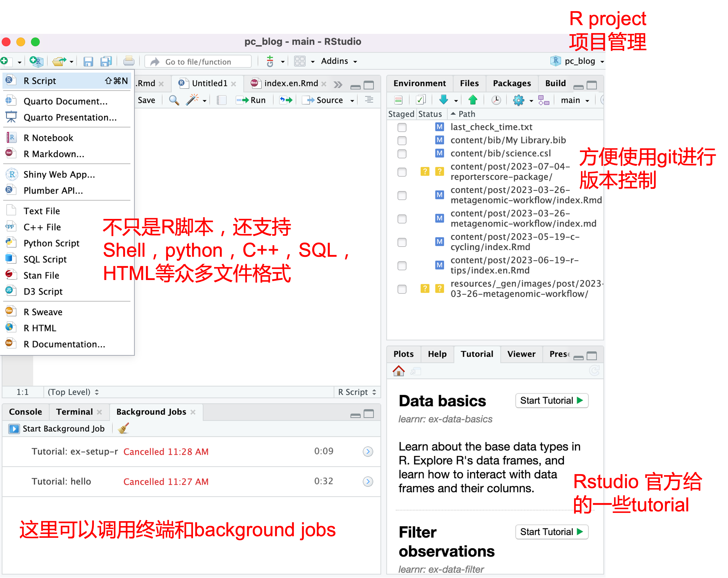Image resolution: width=728 pixels, height=578 pixels.
Task: Open the main branch dropdown
Action: [x=575, y=100]
